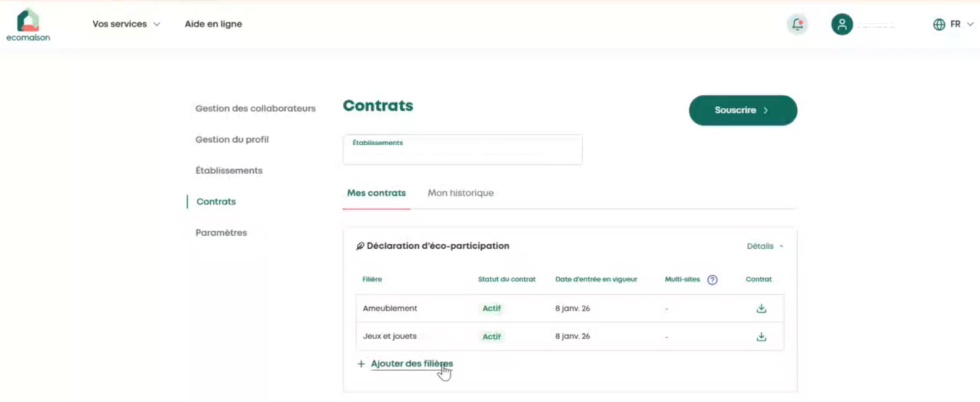Open the notifications bell

click(797, 24)
